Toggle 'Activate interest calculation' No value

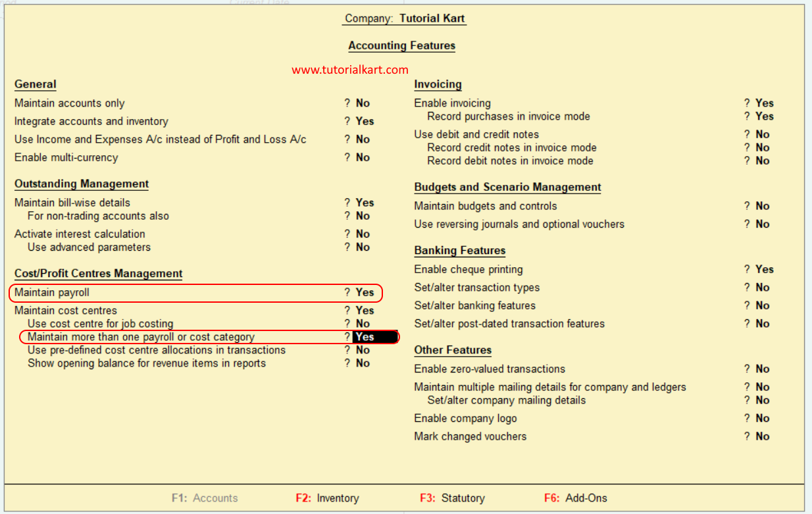(363, 234)
